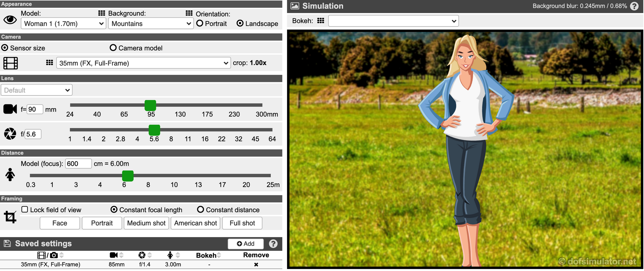
Task: Apply the American shot framing preset
Action: 196,223
